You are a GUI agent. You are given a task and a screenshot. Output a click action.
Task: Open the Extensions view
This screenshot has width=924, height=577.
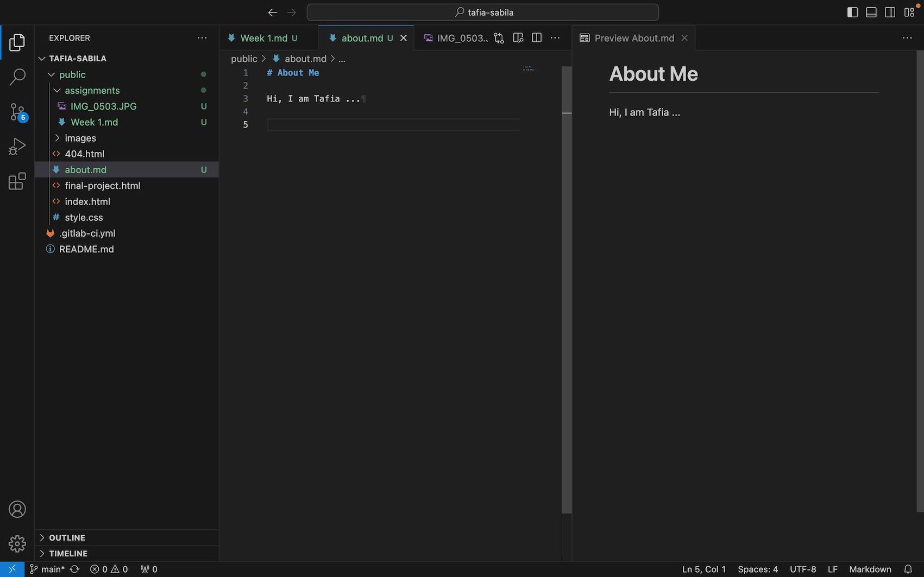point(17,181)
